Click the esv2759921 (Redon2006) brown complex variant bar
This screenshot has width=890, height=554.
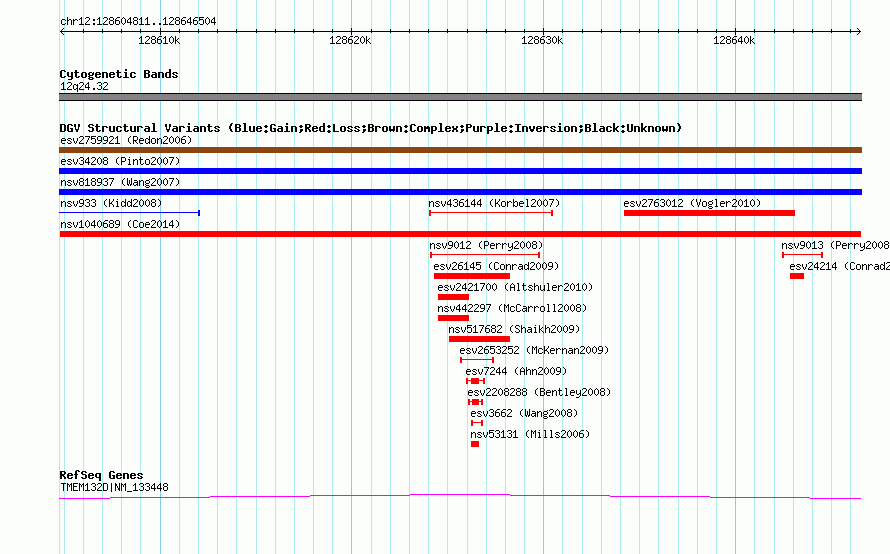[460, 150]
